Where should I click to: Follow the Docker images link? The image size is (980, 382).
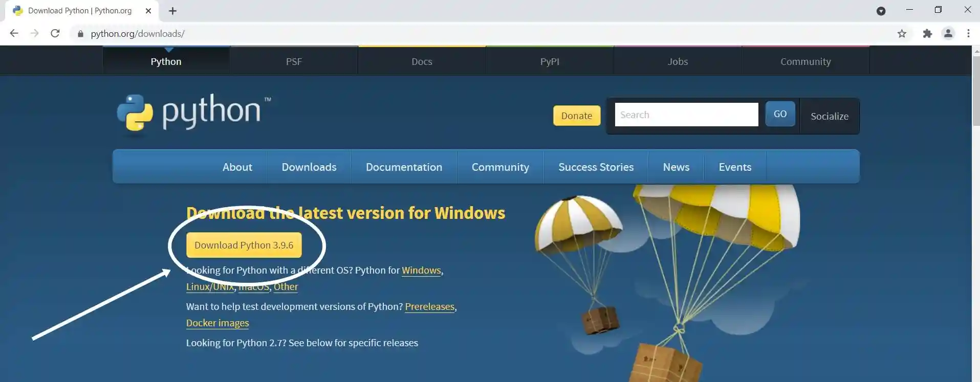[x=217, y=323]
